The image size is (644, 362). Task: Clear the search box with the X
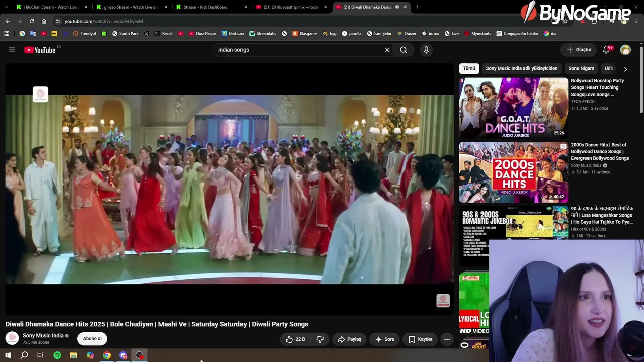pyautogui.click(x=387, y=50)
